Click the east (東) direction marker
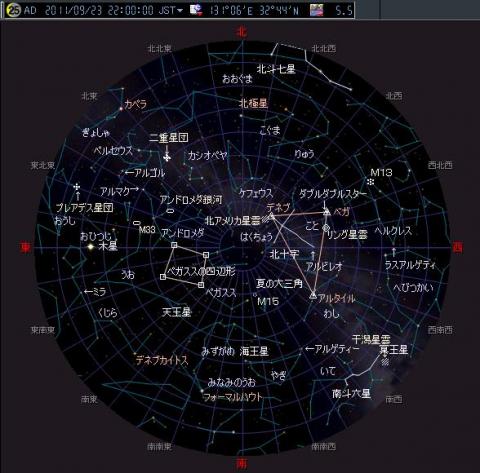The image size is (480, 473). click(x=26, y=247)
